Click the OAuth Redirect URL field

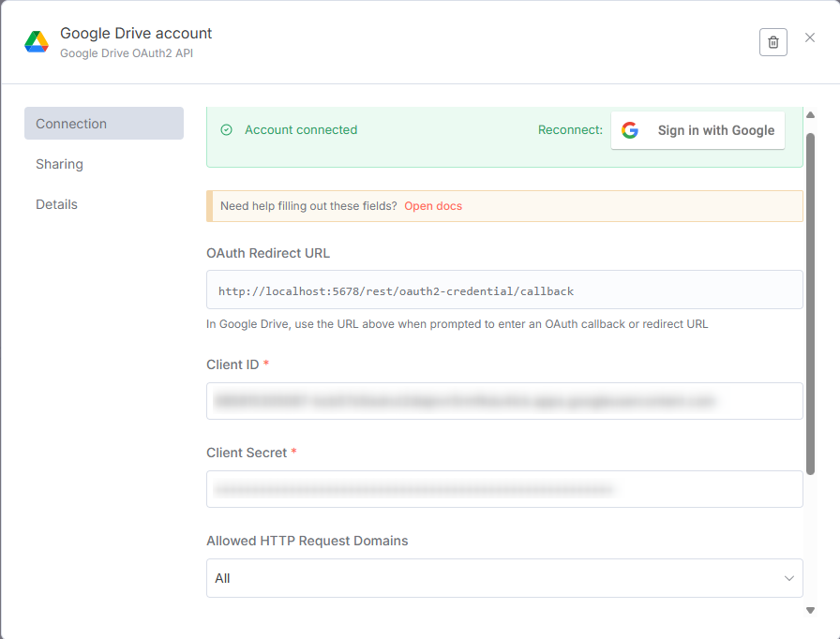click(x=504, y=290)
